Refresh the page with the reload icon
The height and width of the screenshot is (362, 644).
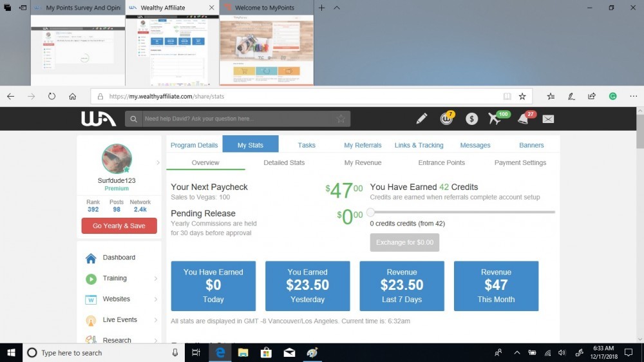pyautogui.click(x=52, y=96)
